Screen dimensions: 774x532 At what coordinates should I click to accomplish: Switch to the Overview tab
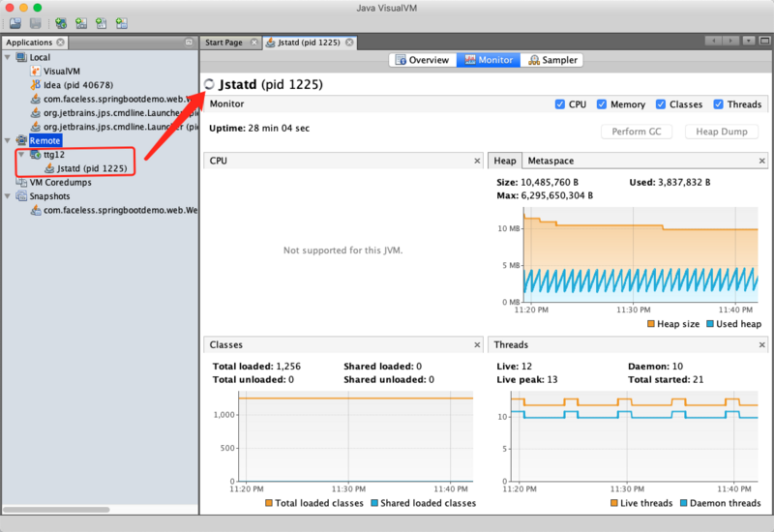[423, 60]
